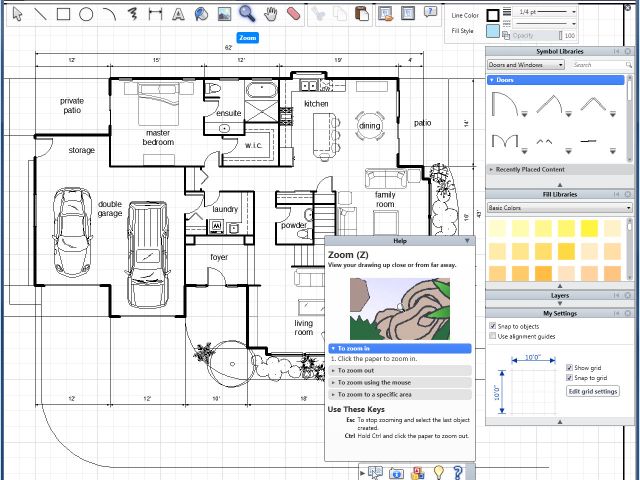Viewport: 640px width, 480px height.
Task: Click the Line Color swatch
Action: [x=492, y=15]
